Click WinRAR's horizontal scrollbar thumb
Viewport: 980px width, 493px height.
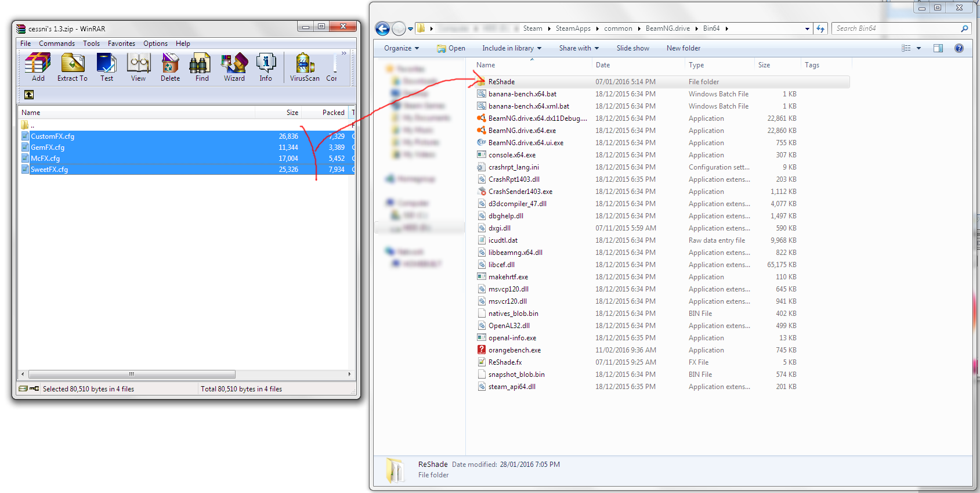tap(132, 374)
